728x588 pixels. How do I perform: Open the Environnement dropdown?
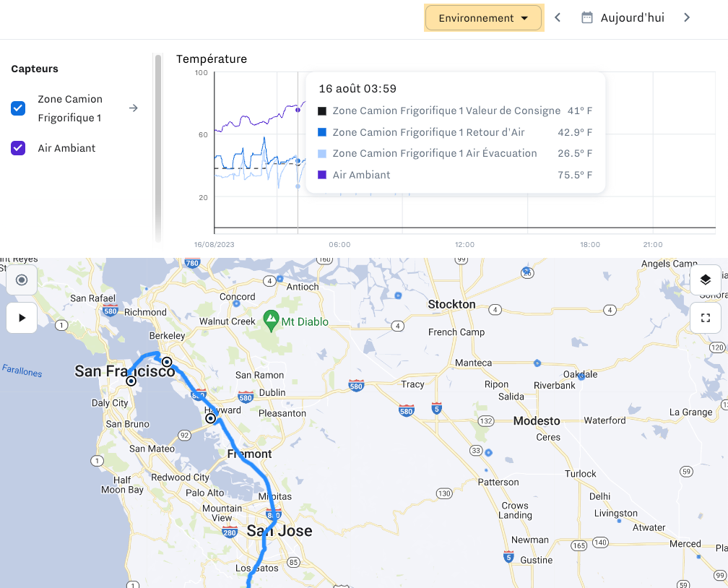tap(483, 18)
